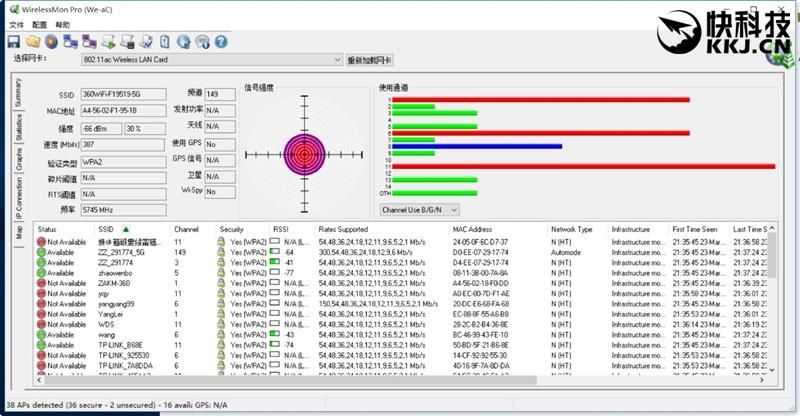The height and width of the screenshot is (416, 800).
Task: Click the MAC address BC-46-99-43-FE-10 cell
Action: (x=481, y=335)
